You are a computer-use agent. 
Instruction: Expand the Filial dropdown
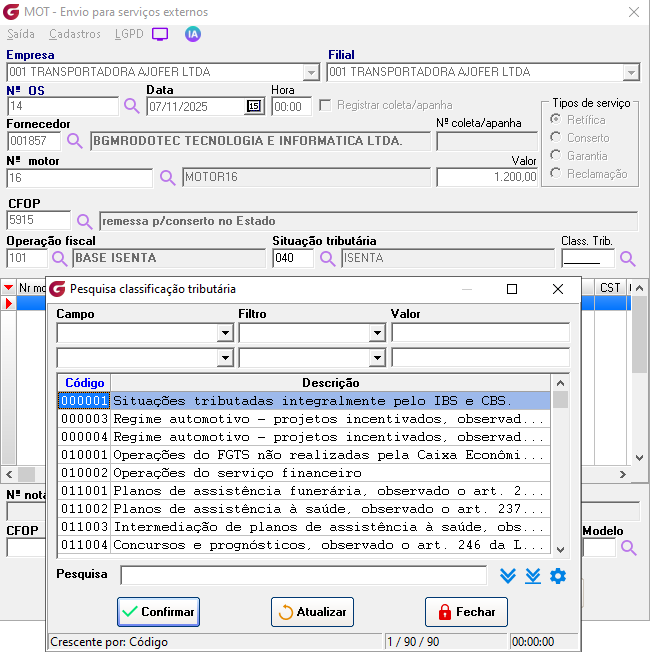631,72
